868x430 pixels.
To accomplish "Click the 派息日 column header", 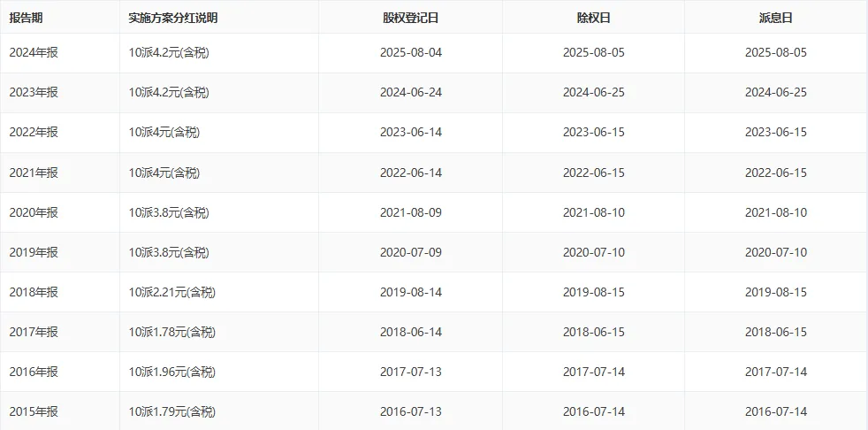I will point(775,18).
